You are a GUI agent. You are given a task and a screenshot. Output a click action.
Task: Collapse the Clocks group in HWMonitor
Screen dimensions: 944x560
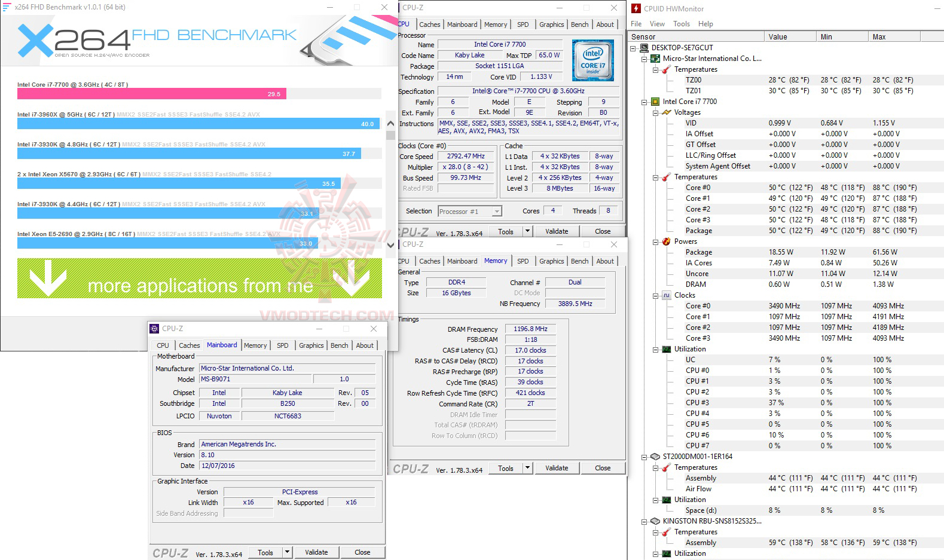(656, 296)
